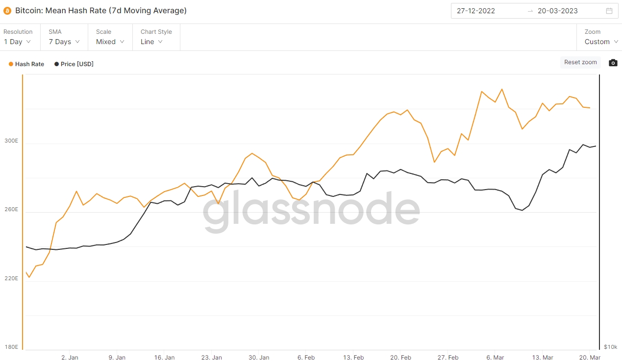Click the orange Hash Rate legend dot
Image resolution: width=622 pixels, height=364 pixels.
point(11,64)
